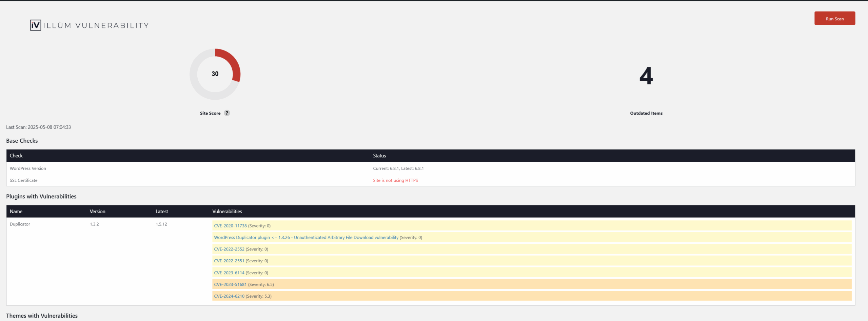Viewport: 868px width, 321px height.
Task: Click the installed version '1.3.2' cell
Action: click(94, 224)
